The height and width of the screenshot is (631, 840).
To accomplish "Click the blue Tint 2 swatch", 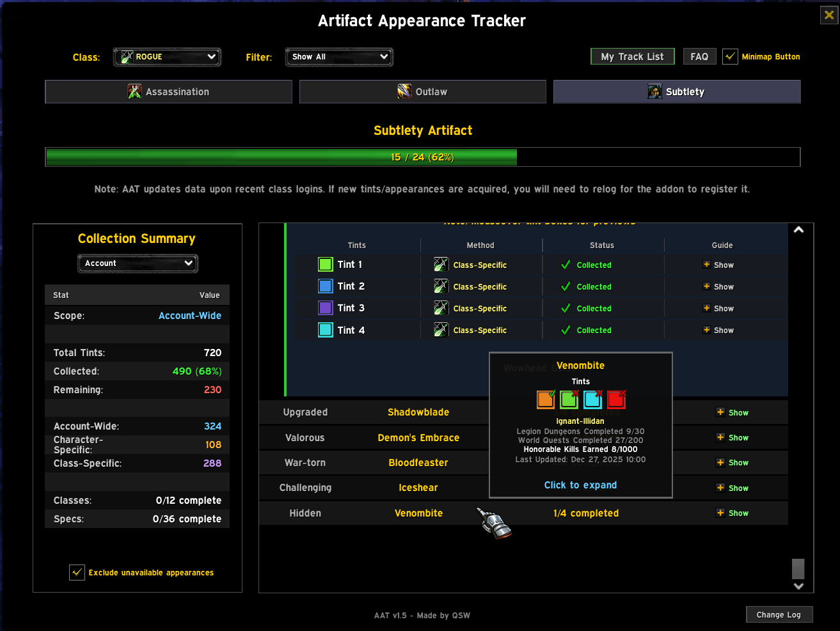I will pos(326,286).
